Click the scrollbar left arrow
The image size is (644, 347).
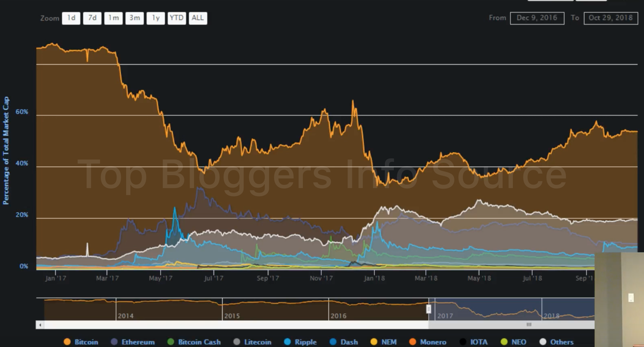(40, 325)
